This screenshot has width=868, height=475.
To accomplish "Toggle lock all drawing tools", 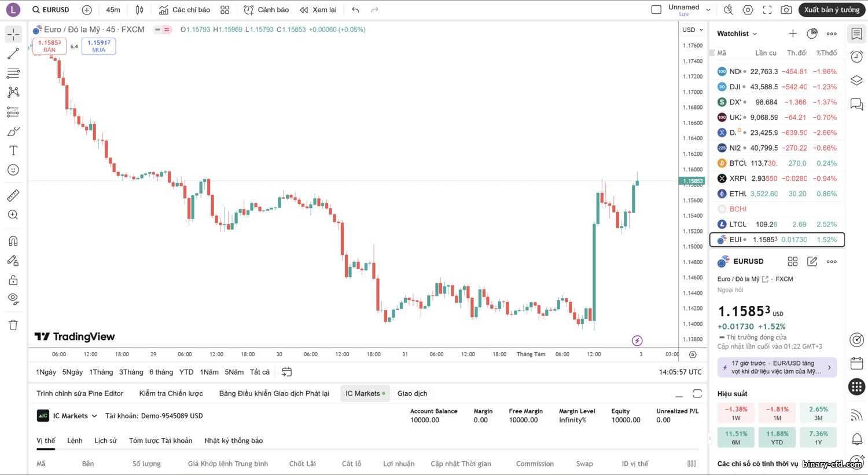I will tap(13, 280).
